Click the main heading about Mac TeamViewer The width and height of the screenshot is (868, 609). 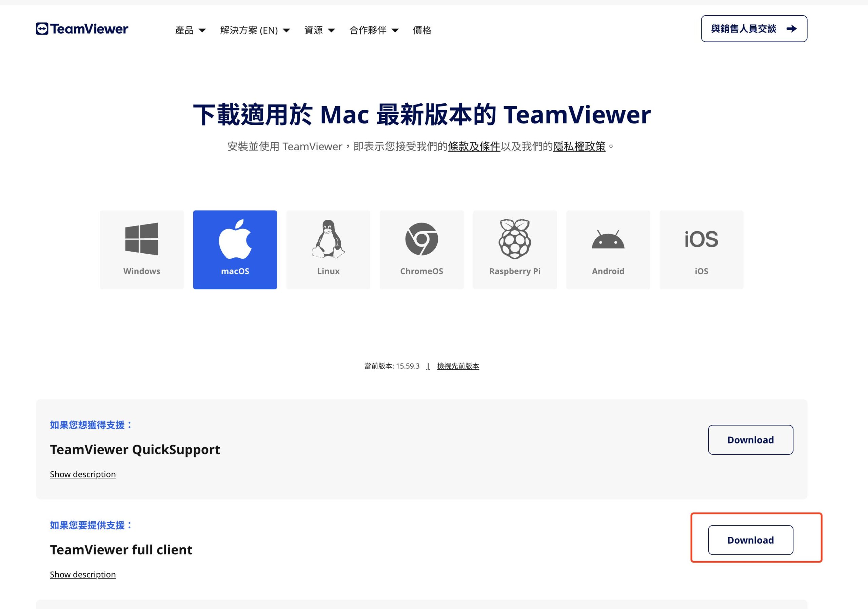[x=422, y=115]
